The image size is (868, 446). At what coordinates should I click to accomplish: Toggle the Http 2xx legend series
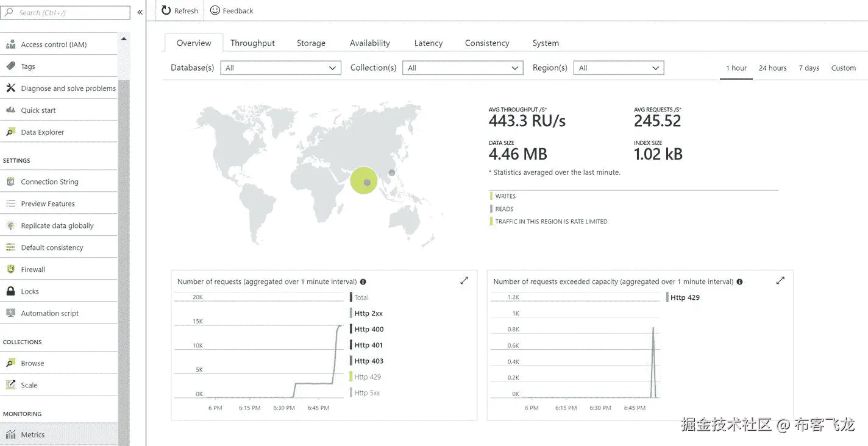coord(368,313)
